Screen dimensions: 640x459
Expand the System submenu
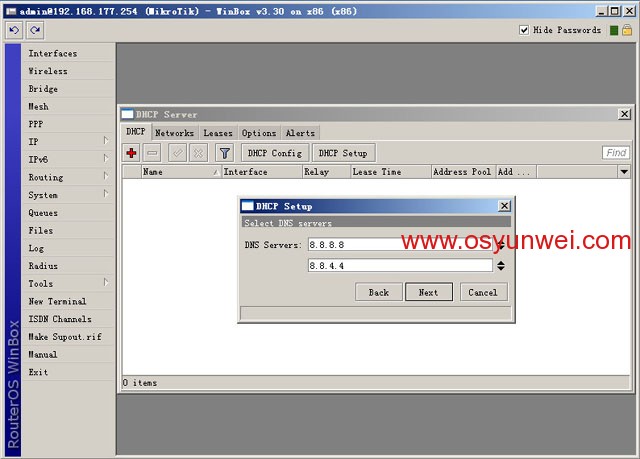click(106, 194)
